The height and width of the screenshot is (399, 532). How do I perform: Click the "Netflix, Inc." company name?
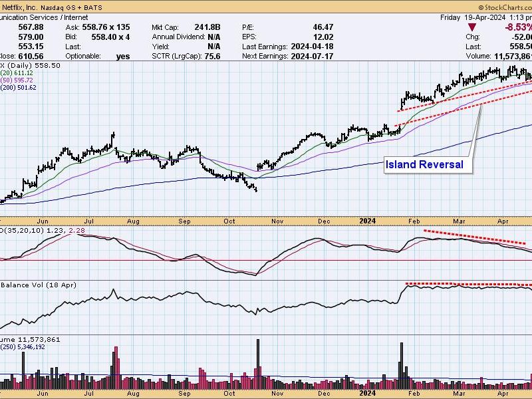[x=19, y=7]
